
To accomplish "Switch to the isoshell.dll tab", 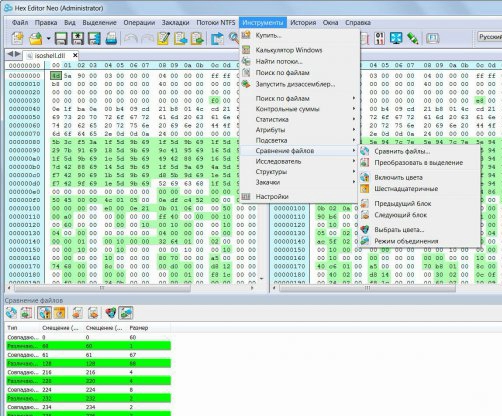I will pyautogui.click(x=50, y=55).
